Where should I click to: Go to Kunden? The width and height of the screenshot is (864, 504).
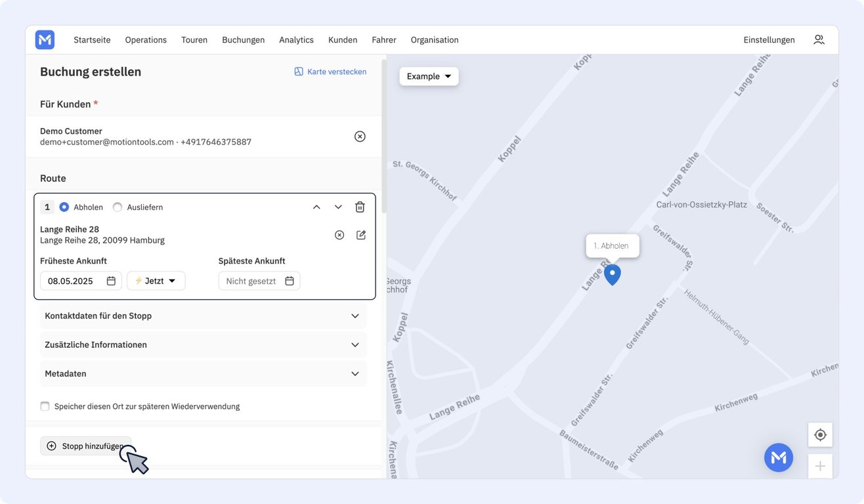343,40
